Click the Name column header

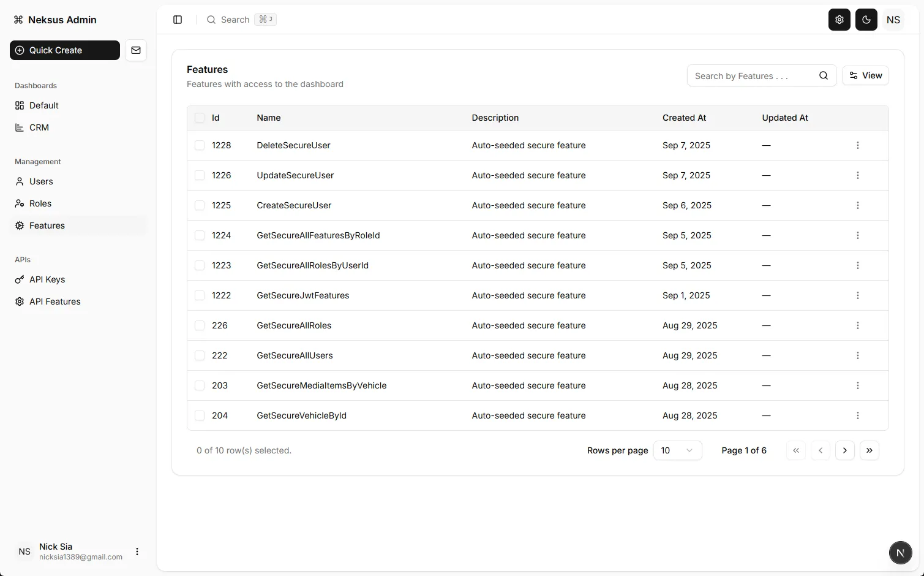tap(269, 118)
